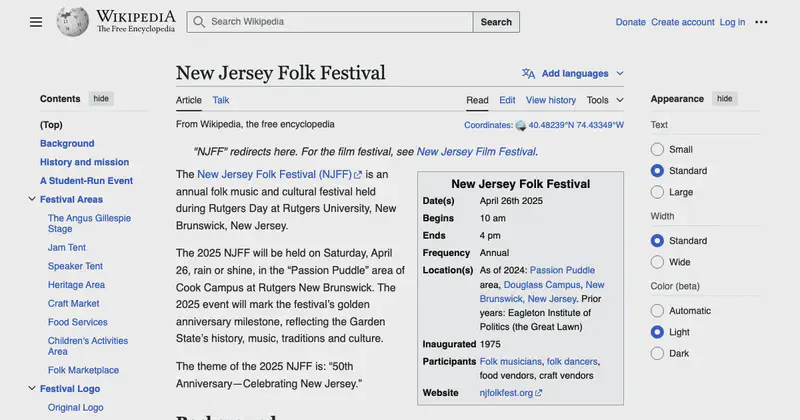
Task: Click the globe icon next to coordinates
Action: pos(520,126)
